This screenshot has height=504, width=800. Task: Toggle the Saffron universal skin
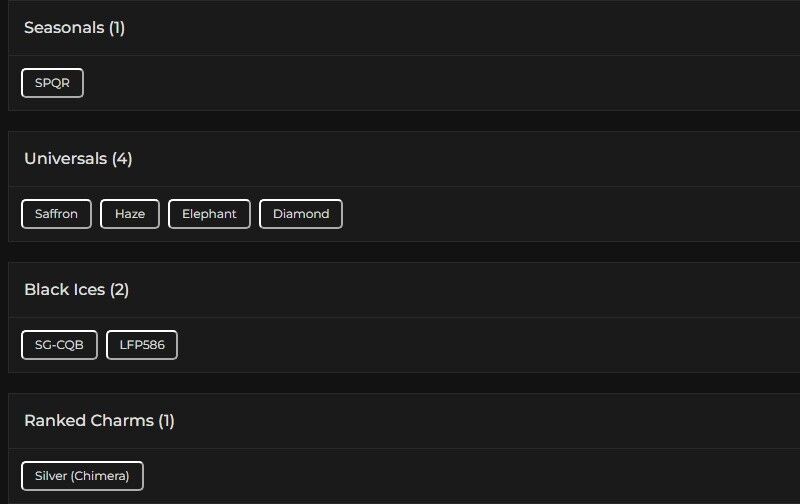click(56, 214)
